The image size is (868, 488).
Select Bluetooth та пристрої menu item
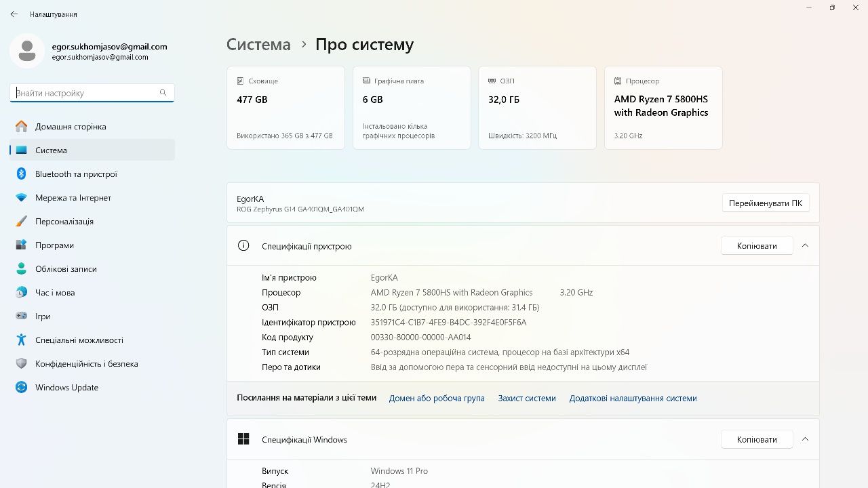92,174
